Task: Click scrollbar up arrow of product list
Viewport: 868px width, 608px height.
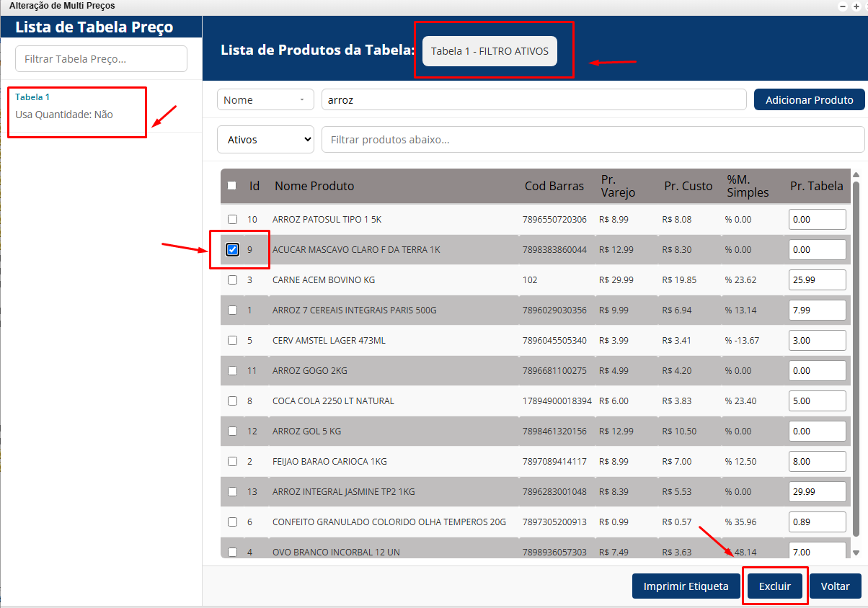Action: pos(856,175)
